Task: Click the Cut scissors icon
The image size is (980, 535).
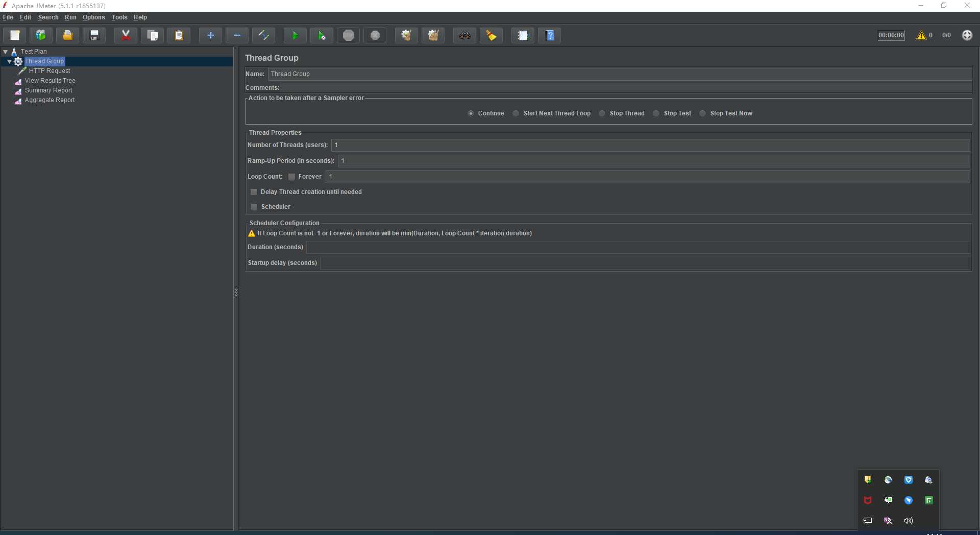Action: coord(126,35)
